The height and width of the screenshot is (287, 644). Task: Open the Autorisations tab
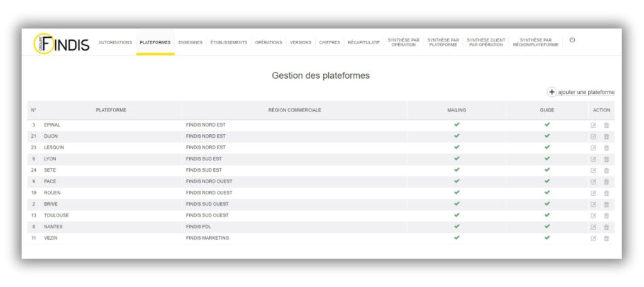(115, 43)
